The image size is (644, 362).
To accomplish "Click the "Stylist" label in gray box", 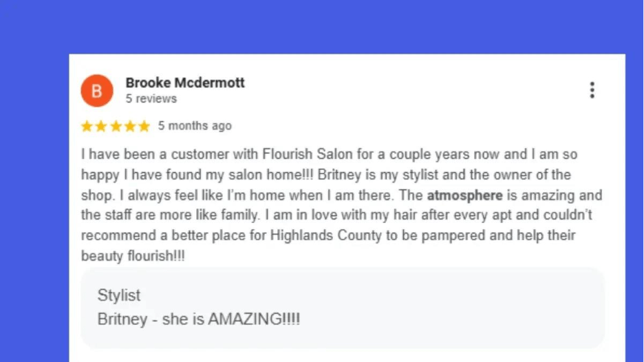I will click(x=118, y=295).
